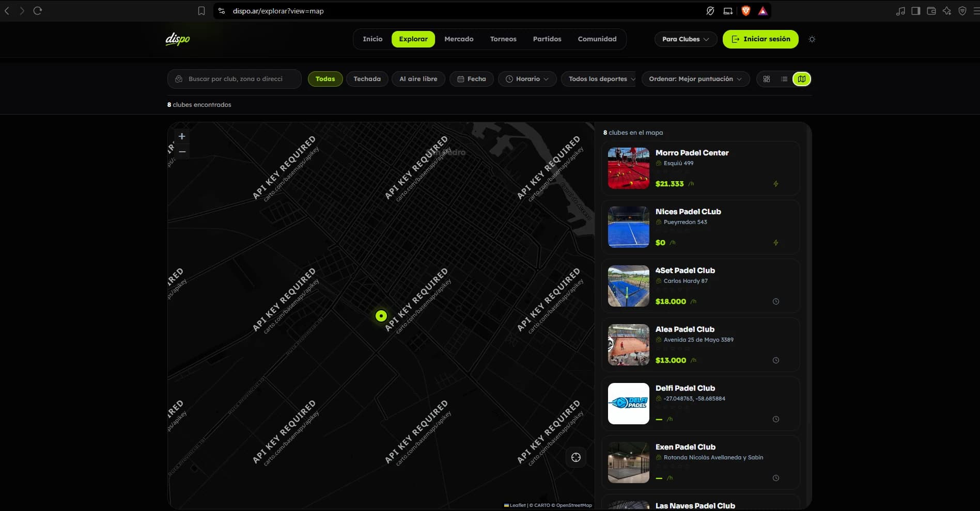Click clock icon on Delfi Padel Club card
Screen dimensions: 980x511
pos(775,419)
